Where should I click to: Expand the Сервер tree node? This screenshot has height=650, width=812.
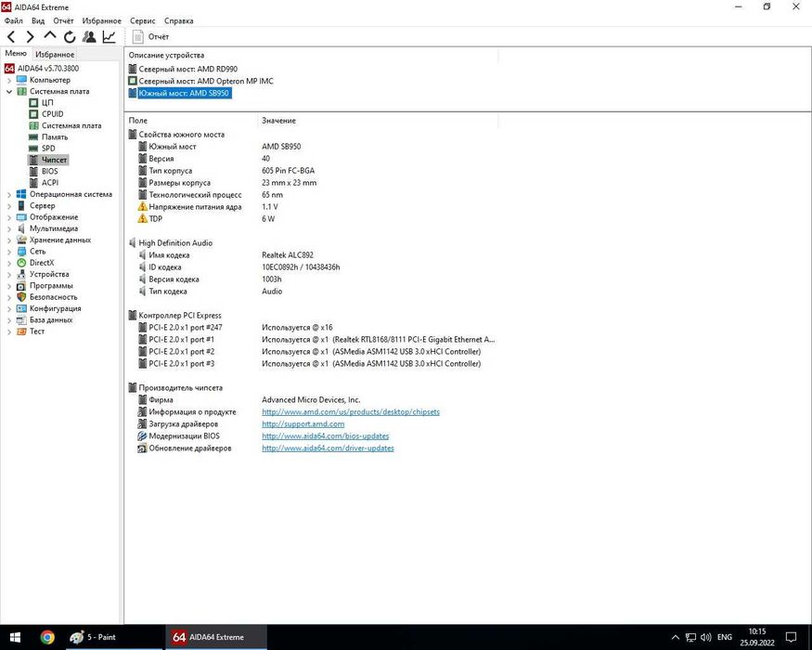[x=8, y=206]
